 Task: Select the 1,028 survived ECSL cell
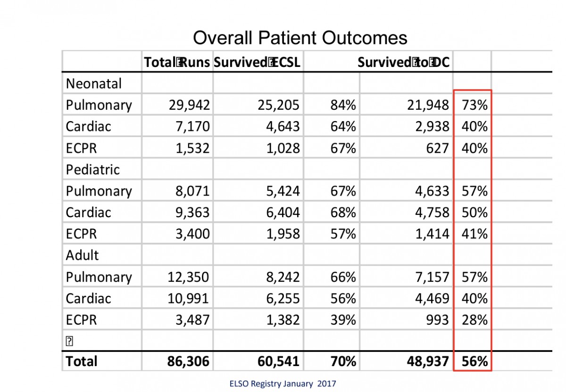[282, 148]
